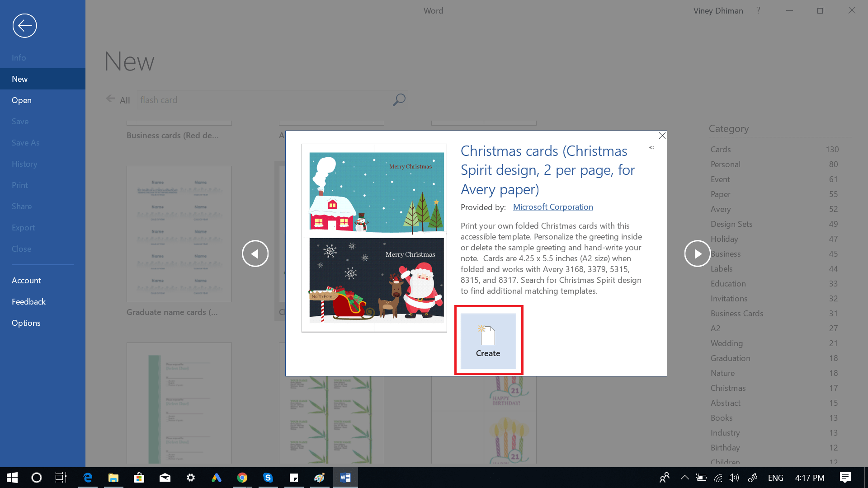Click the Christmas card preview image
This screenshot has height=488, width=868.
pos(374,238)
